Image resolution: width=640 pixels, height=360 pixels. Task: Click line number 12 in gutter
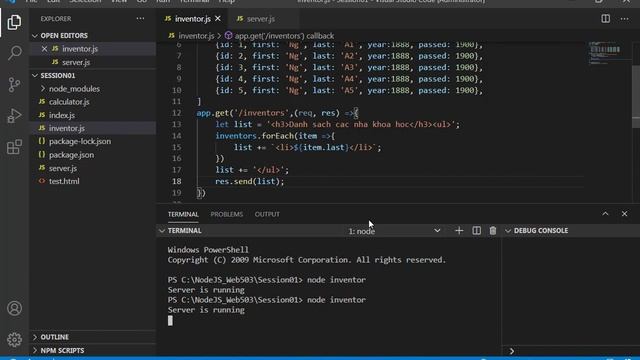coord(176,113)
